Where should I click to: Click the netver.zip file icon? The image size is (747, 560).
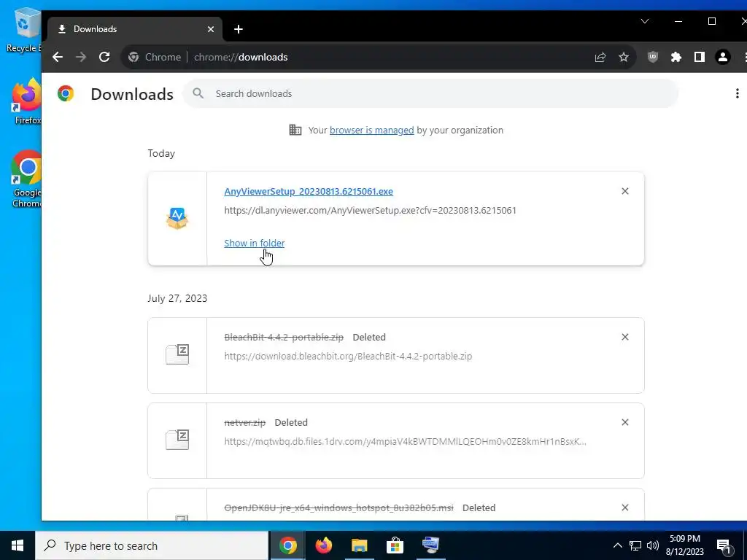(x=177, y=440)
